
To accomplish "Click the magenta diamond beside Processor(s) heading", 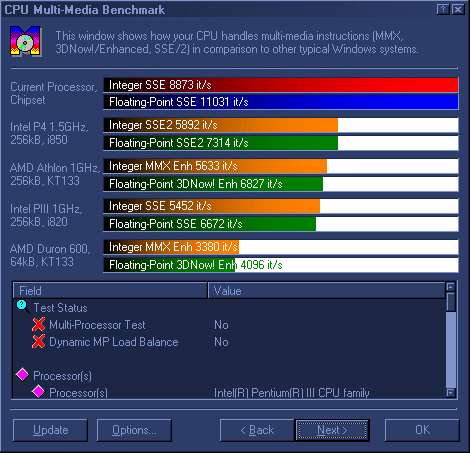I will coord(23,374).
